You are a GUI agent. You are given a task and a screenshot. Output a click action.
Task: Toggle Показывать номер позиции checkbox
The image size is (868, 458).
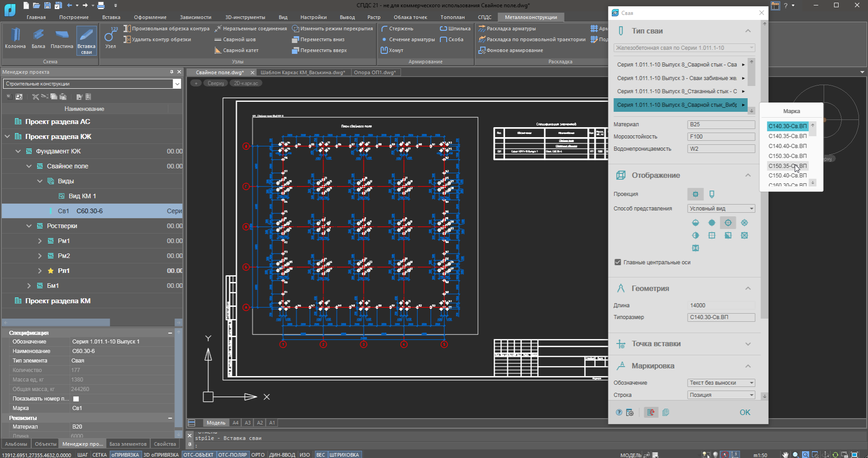[76, 399]
